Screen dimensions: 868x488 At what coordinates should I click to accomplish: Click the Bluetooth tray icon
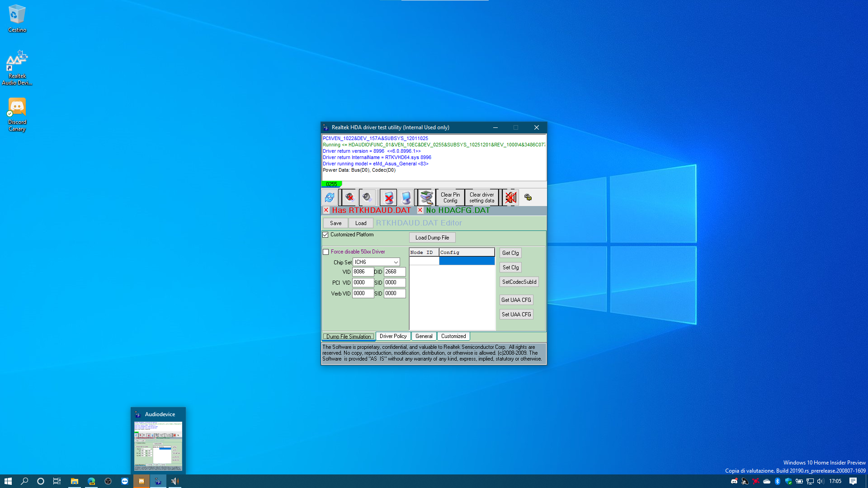coord(778,481)
